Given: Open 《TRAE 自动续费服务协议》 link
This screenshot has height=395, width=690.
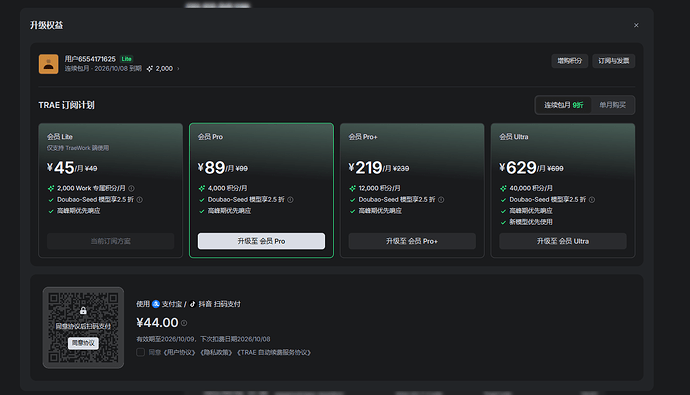Looking at the screenshot, I should pos(274,352).
